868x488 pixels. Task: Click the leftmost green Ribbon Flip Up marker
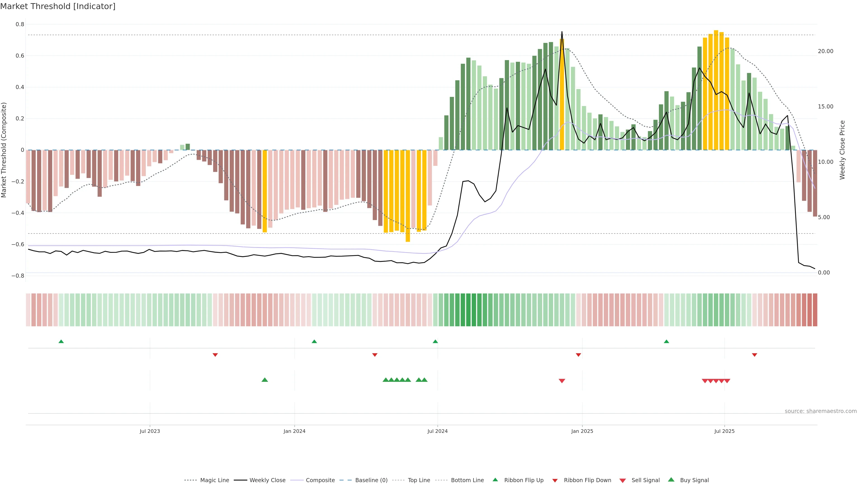[x=61, y=342]
